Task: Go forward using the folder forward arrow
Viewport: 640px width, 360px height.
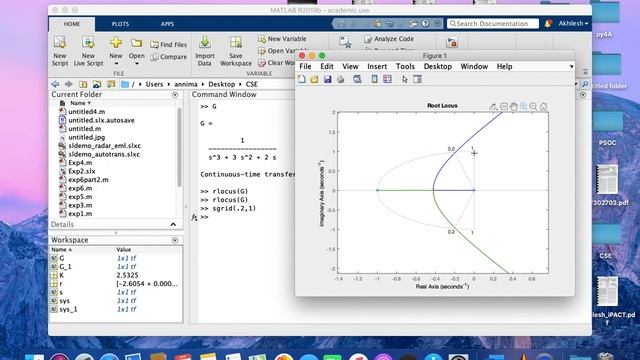Action: (69, 84)
